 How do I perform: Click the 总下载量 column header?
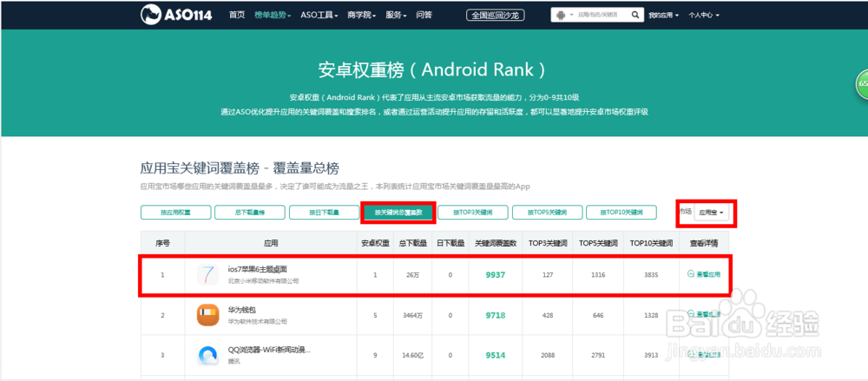pyautogui.click(x=412, y=243)
